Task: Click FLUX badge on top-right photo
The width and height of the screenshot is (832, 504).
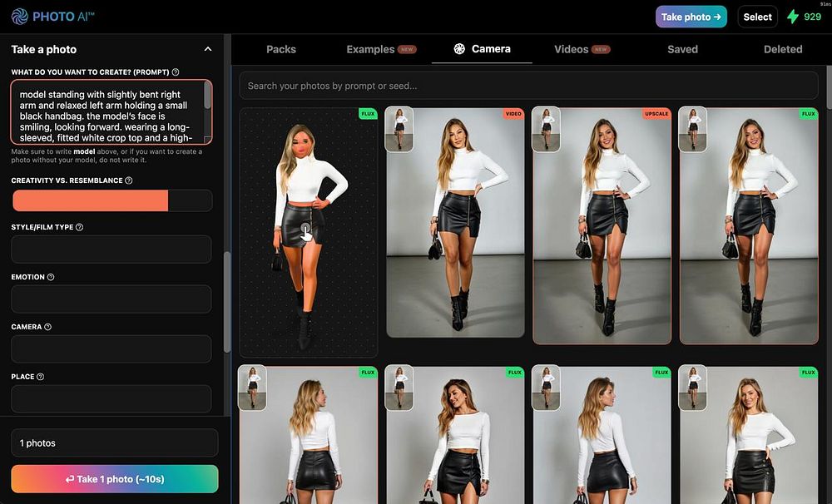Action: click(x=808, y=114)
